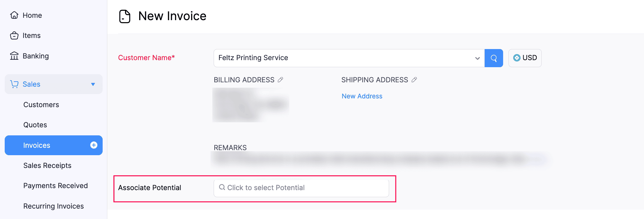The height and width of the screenshot is (219, 644).
Task: Go to Quotes section
Action: pyautogui.click(x=35, y=125)
